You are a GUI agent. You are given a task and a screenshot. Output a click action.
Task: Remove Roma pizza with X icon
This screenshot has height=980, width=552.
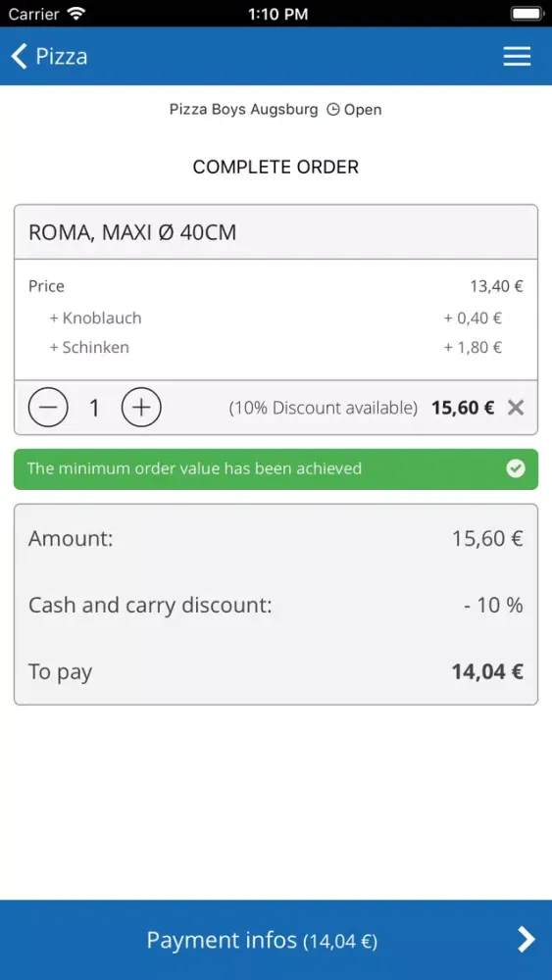click(x=515, y=408)
